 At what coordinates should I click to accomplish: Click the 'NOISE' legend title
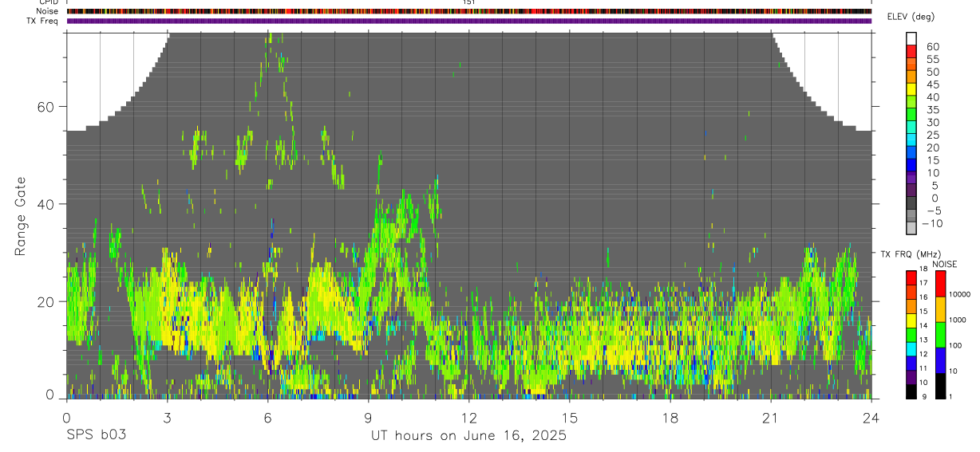(945, 264)
